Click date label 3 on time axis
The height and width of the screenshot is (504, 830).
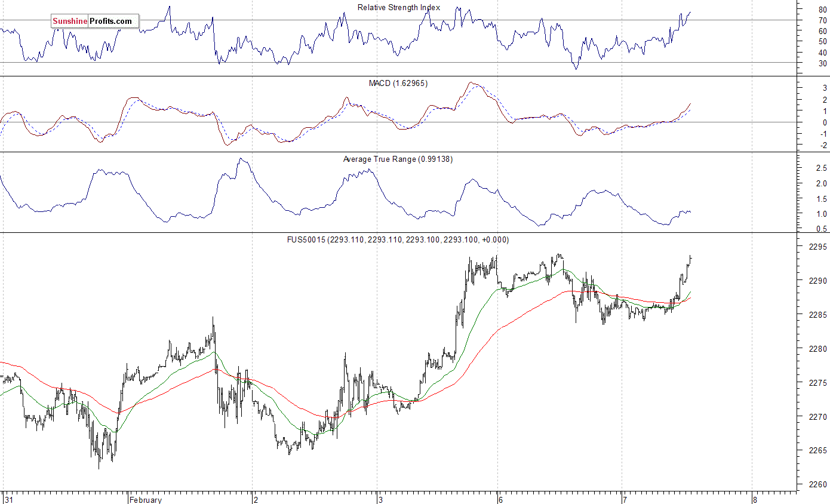point(380,500)
